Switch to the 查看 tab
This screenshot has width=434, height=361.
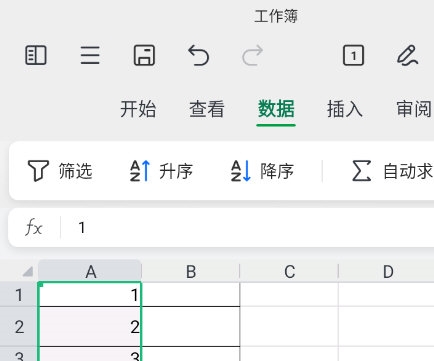[x=207, y=109]
